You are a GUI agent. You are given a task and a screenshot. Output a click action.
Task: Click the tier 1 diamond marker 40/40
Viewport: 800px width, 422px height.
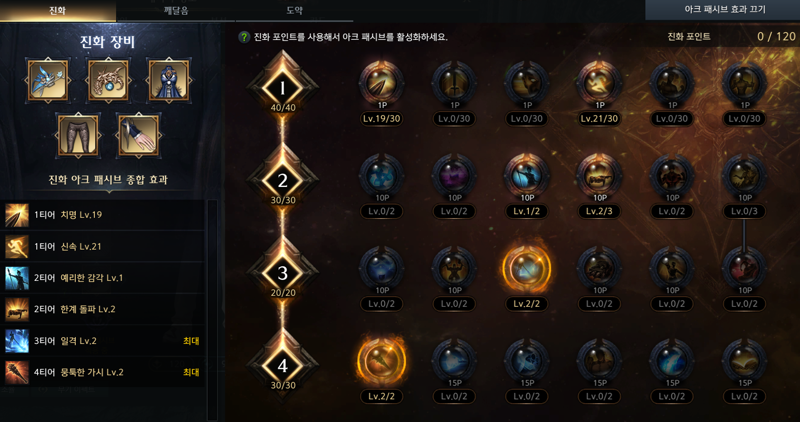click(x=283, y=88)
